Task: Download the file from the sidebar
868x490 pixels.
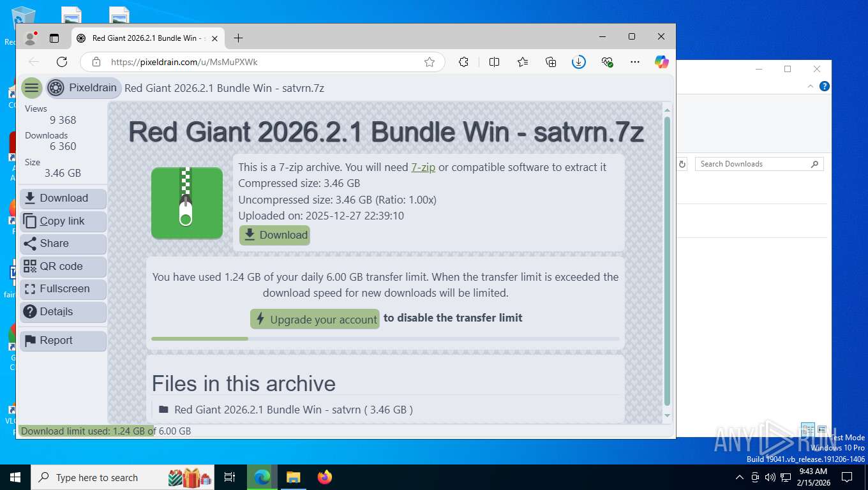Action: click(63, 198)
